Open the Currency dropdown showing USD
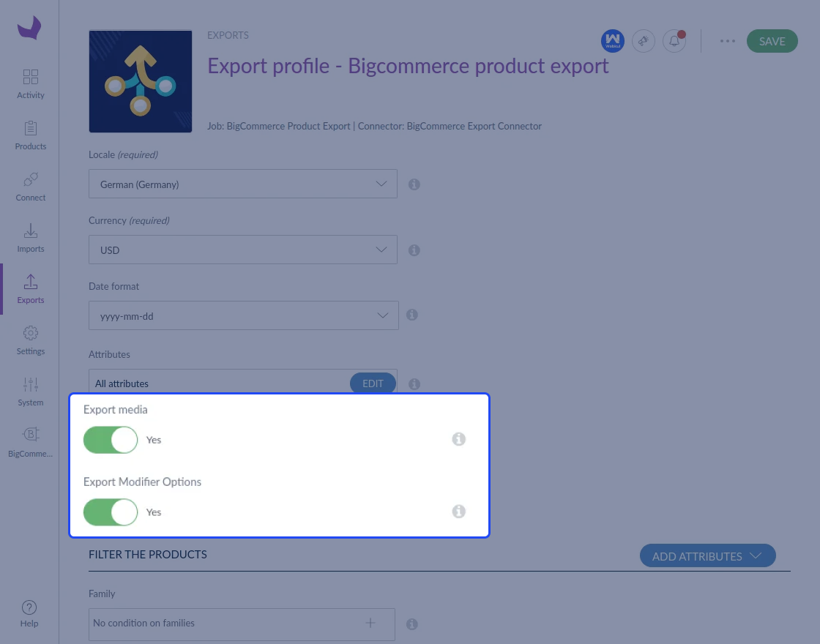The width and height of the screenshot is (820, 644). click(x=242, y=250)
